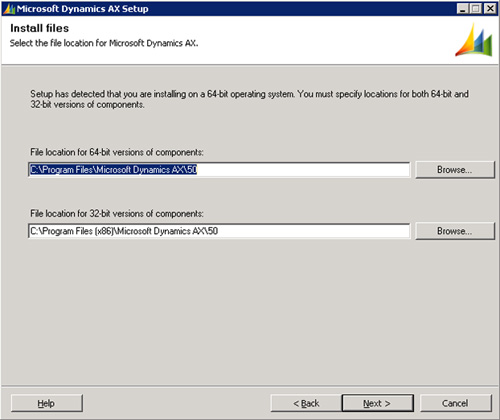
Task: Click the Install files heading
Action: (x=39, y=28)
